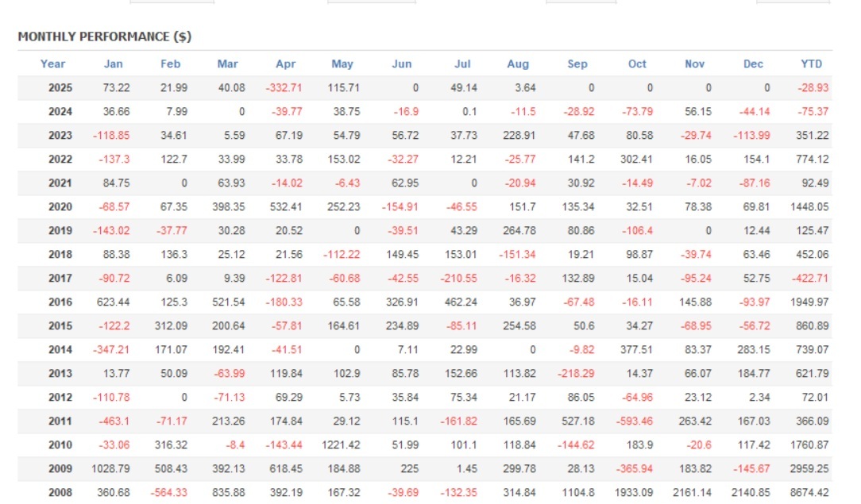Select the Jul column header
Viewport: 861px width, 504px height.
click(462, 64)
